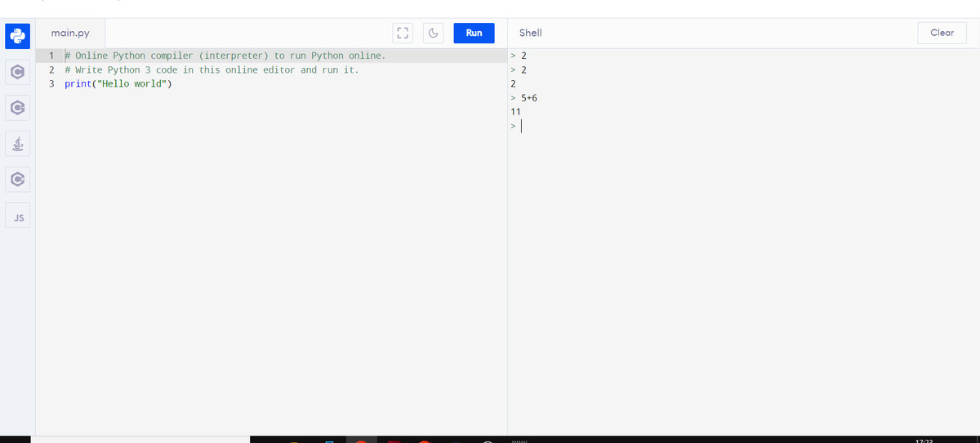Place cursor at shell input prompt
The width and height of the screenshot is (980, 443).
tap(521, 127)
